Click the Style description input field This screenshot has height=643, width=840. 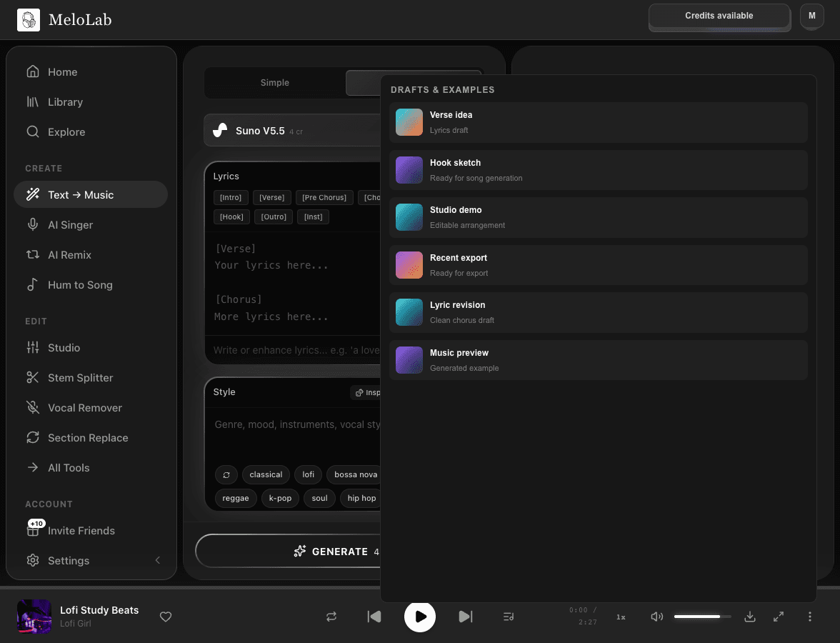pos(294,433)
